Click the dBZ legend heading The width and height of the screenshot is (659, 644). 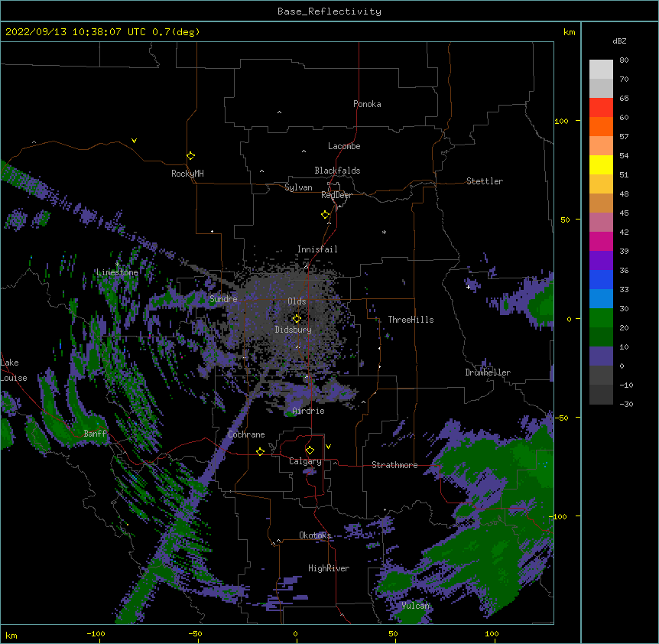point(619,41)
